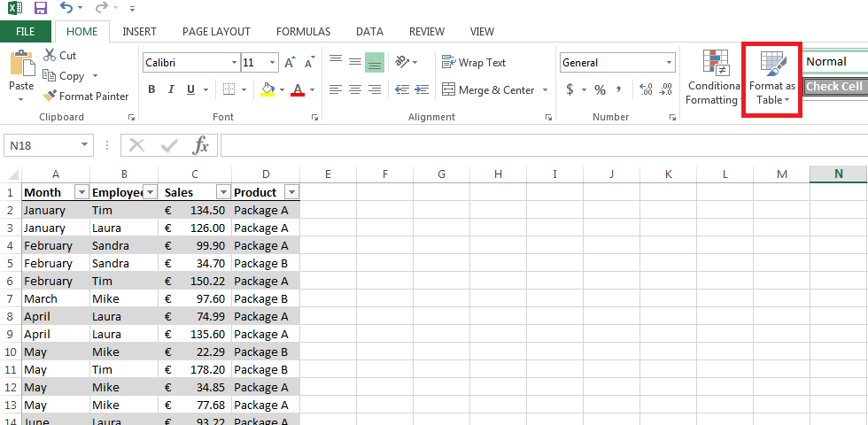The image size is (868, 425).
Task: Toggle Wrap Text option
Action: [x=474, y=63]
